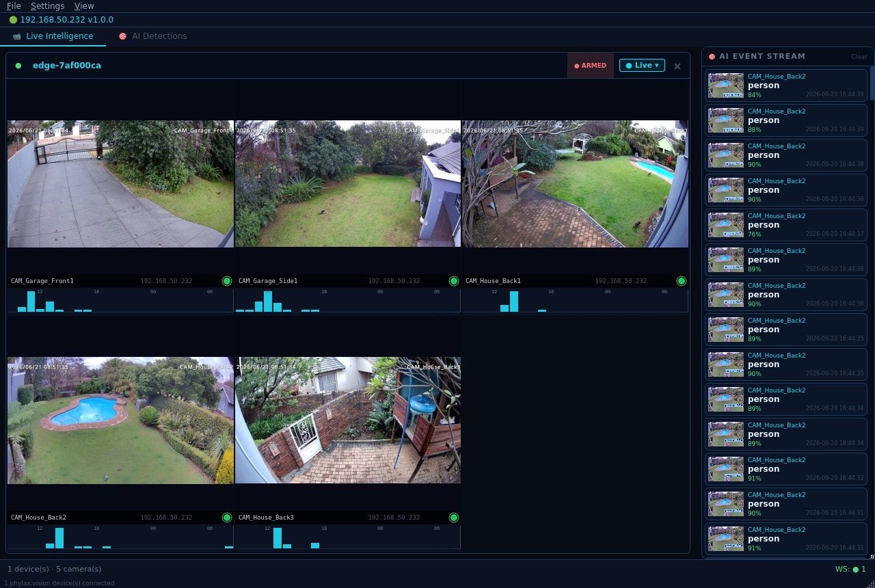This screenshot has height=588, width=875.
Task: Click the IP address under CAM_House_Back1 feed
Action: [621, 281]
